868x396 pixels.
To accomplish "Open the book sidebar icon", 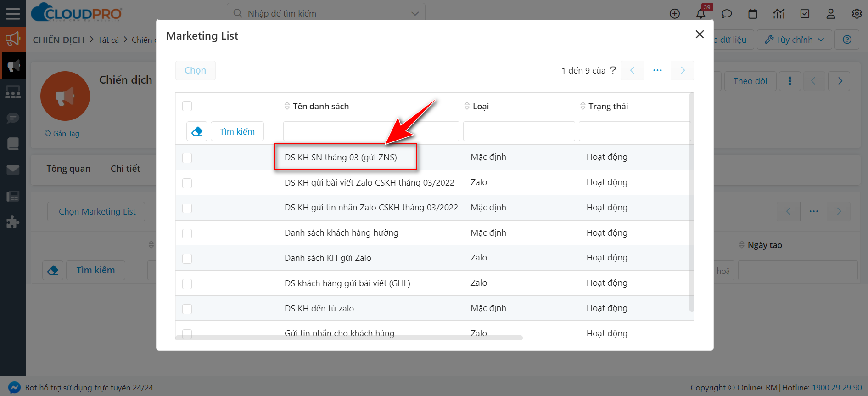I will tap(13, 144).
